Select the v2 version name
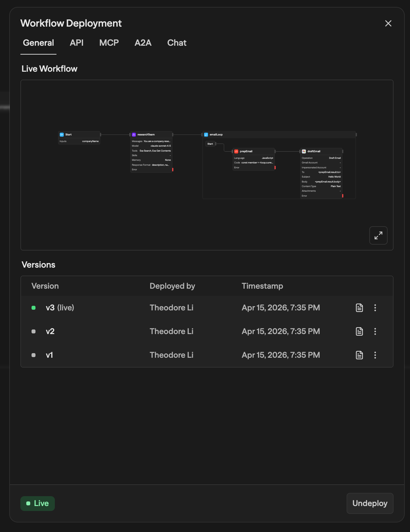 [x=50, y=331]
